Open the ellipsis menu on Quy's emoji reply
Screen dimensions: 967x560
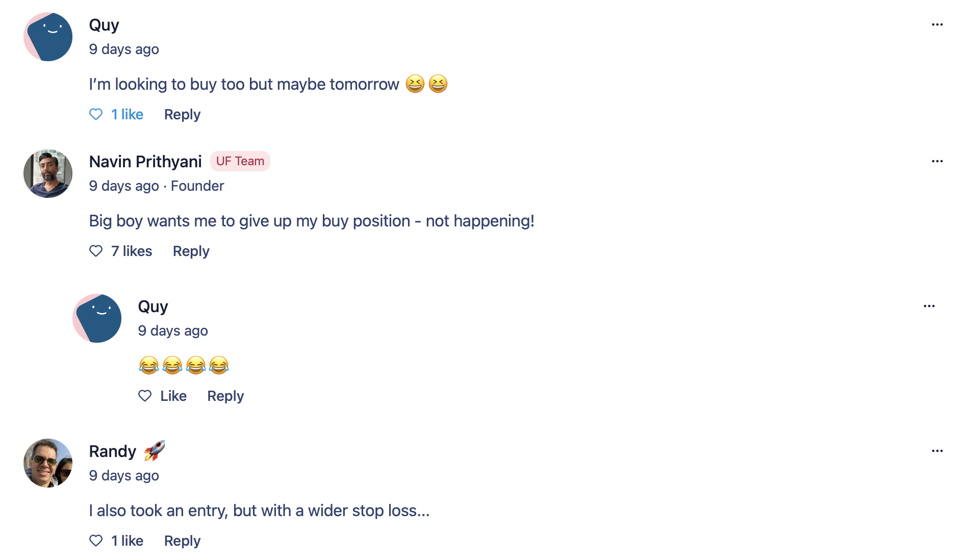pos(929,306)
